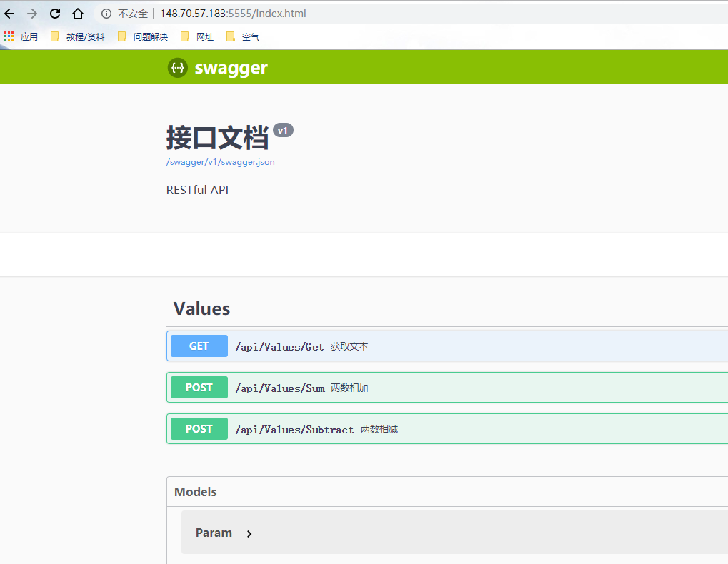
Task: Click the swagger logo icon in header
Action: click(x=177, y=68)
